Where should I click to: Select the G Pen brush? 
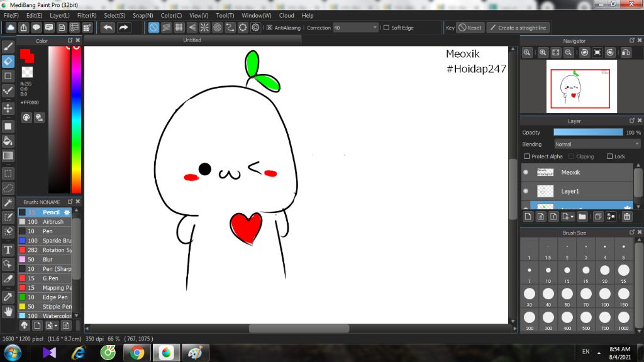[45, 278]
